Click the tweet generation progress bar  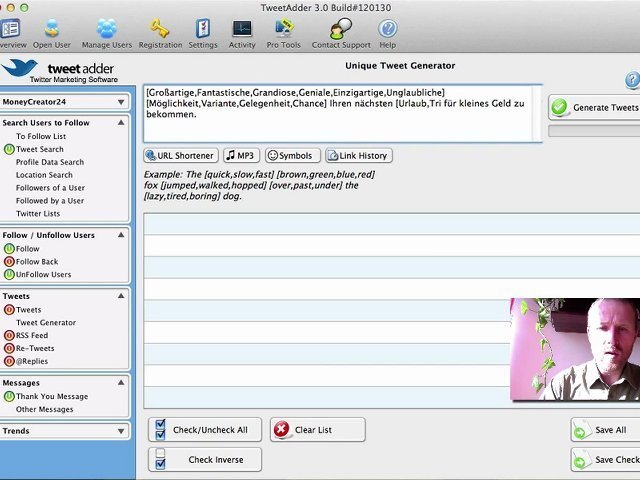pyautogui.click(x=594, y=130)
